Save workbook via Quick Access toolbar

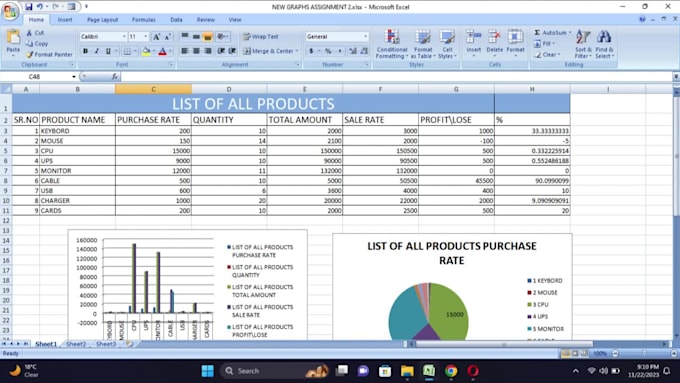[29, 7]
